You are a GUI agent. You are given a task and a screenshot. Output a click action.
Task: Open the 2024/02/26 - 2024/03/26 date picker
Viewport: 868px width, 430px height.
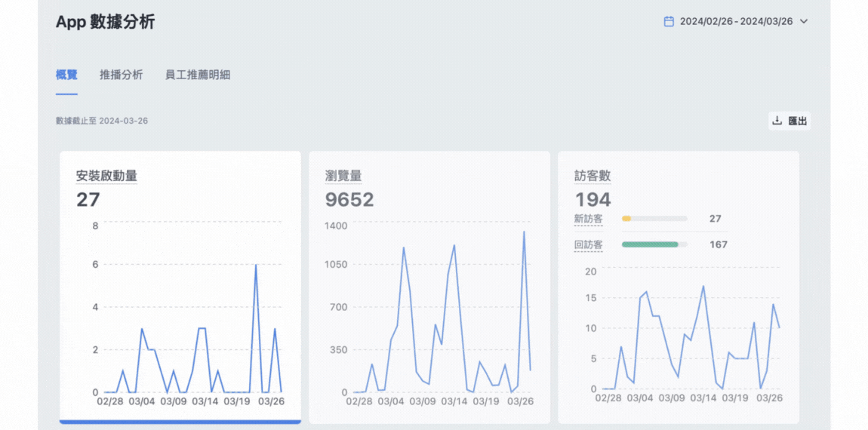point(736,22)
